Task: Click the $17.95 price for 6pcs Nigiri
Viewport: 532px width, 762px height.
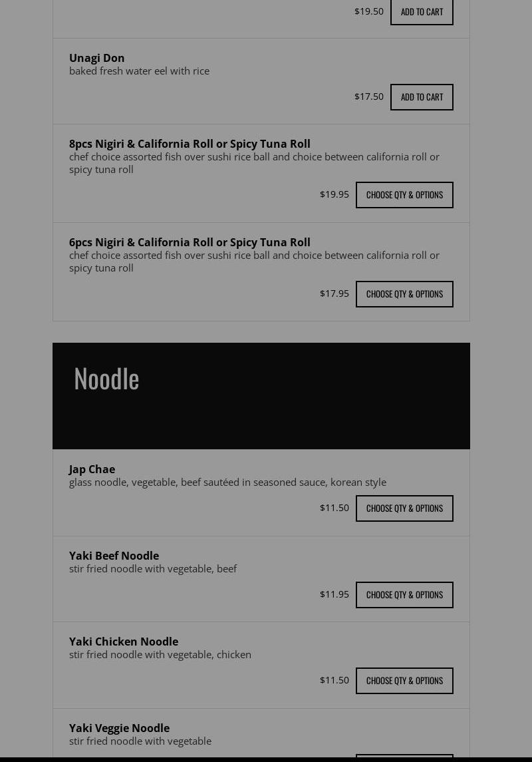Action: 334,293
